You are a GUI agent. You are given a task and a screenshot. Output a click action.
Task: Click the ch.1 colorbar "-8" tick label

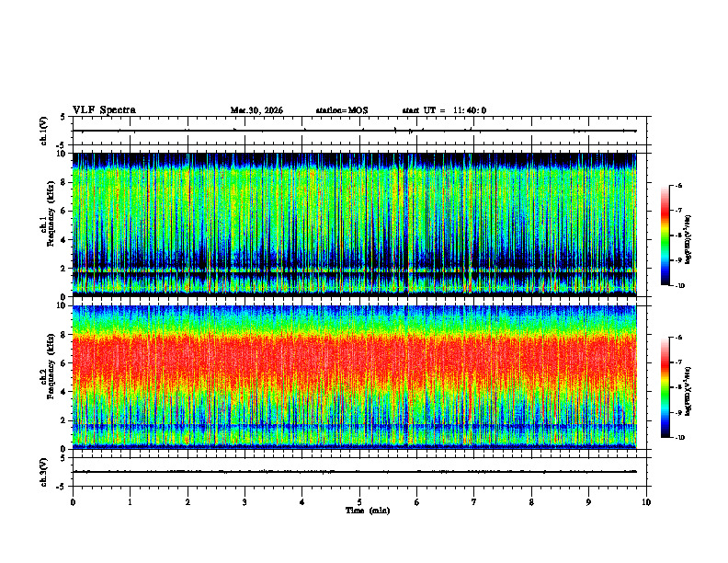(678, 236)
